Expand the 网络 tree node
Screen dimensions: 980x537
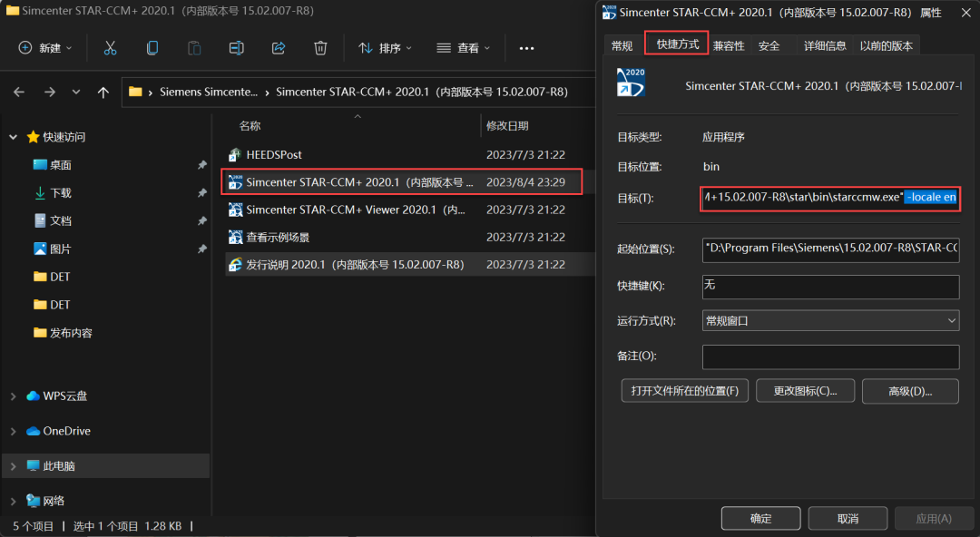(13, 501)
